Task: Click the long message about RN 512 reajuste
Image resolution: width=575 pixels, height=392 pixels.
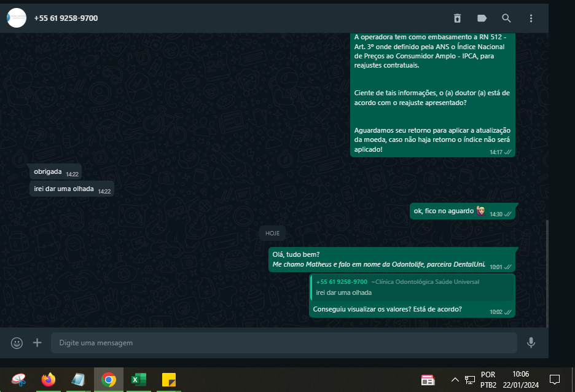Action: pyautogui.click(x=432, y=95)
